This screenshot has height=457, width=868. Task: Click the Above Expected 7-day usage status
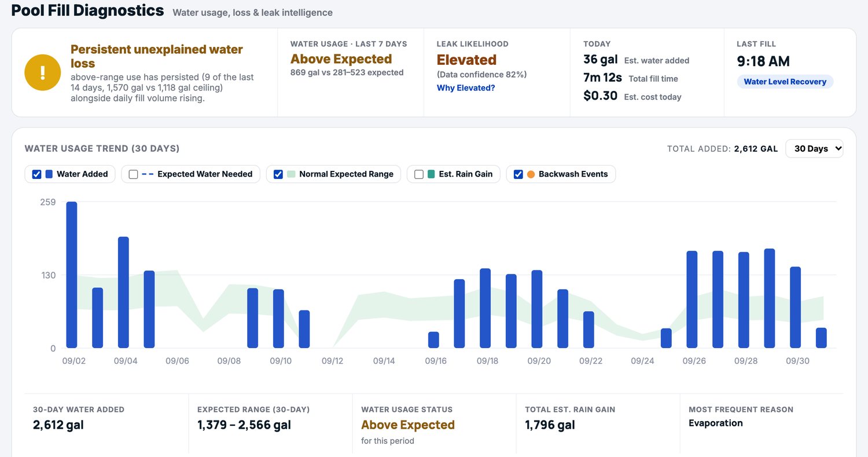pyautogui.click(x=341, y=59)
